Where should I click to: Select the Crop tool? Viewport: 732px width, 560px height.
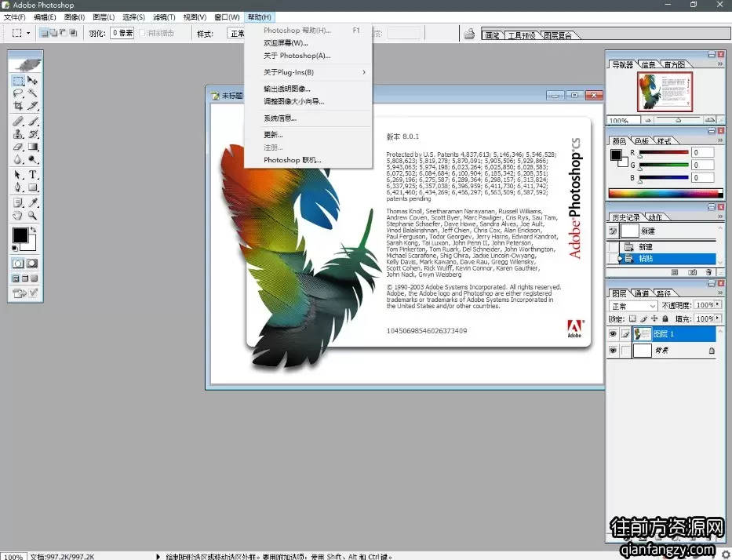point(18,106)
